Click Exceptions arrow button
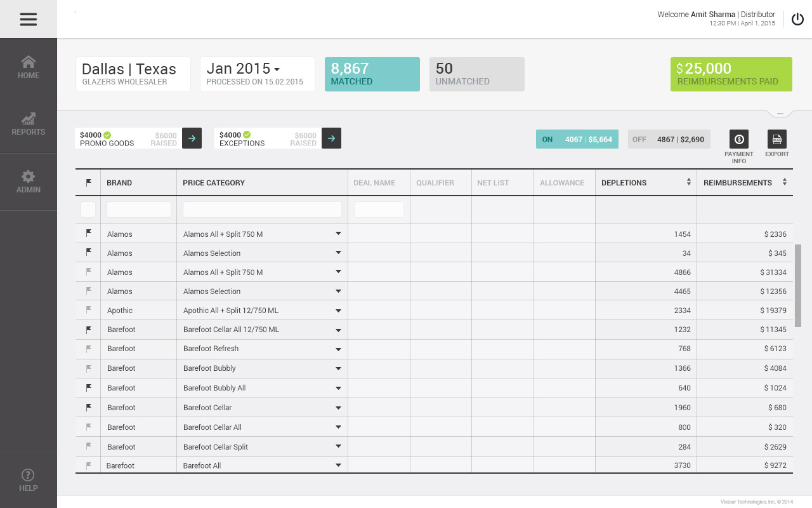 (331, 138)
